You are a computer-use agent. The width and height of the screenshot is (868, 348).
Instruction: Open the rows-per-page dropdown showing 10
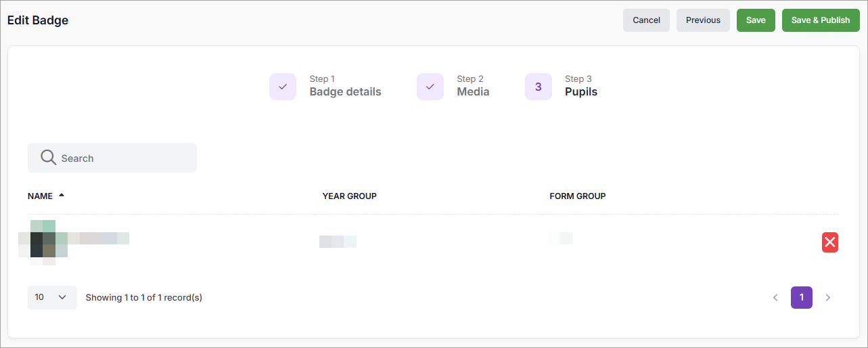(x=52, y=297)
